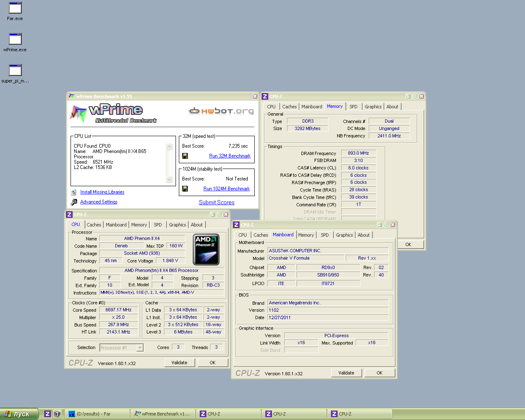Click the wPrime window title bar icon
This screenshot has width=525, height=420.
pyautogui.click(x=72, y=96)
